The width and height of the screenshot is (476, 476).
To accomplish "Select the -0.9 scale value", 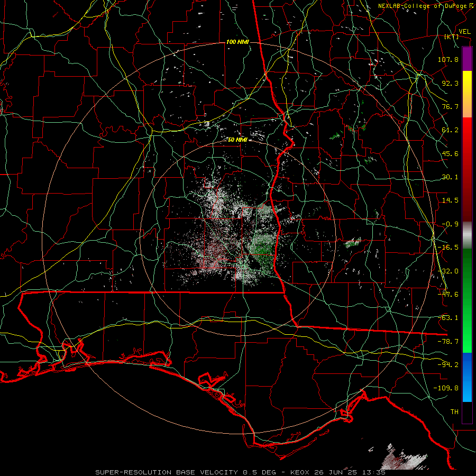I will 450,224.
